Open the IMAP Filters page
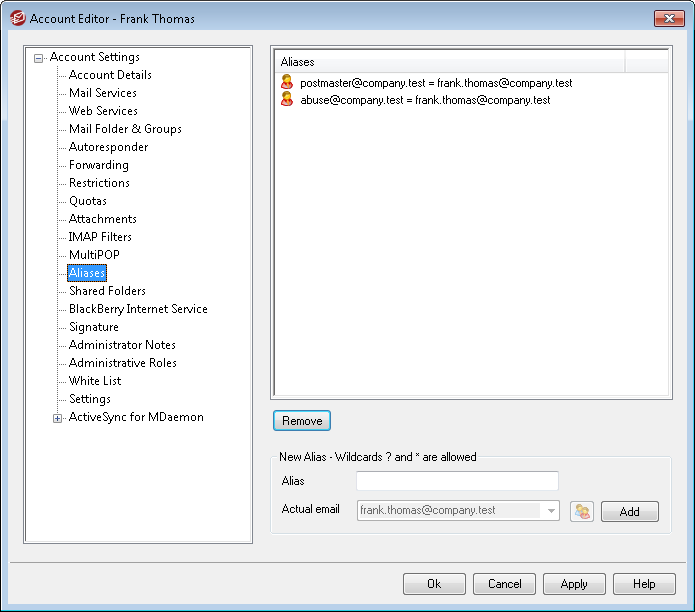The width and height of the screenshot is (695, 612). coord(100,237)
